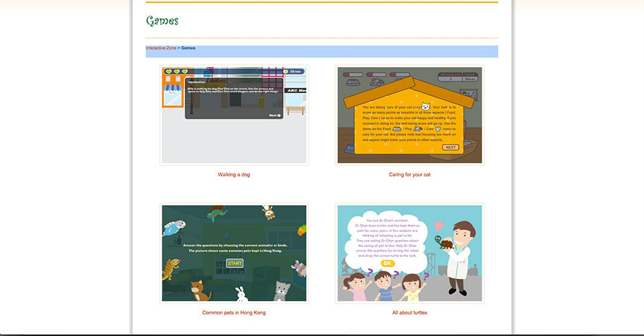This screenshot has width=644, height=336.
Task: Open the Walking a dog text link
Action: click(x=234, y=174)
